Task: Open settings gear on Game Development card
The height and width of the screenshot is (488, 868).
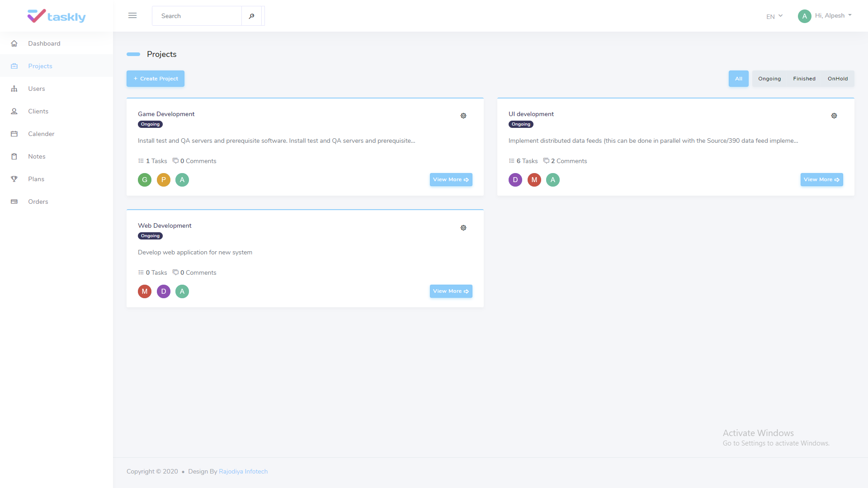Action: pyautogui.click(x=463, y=116)
